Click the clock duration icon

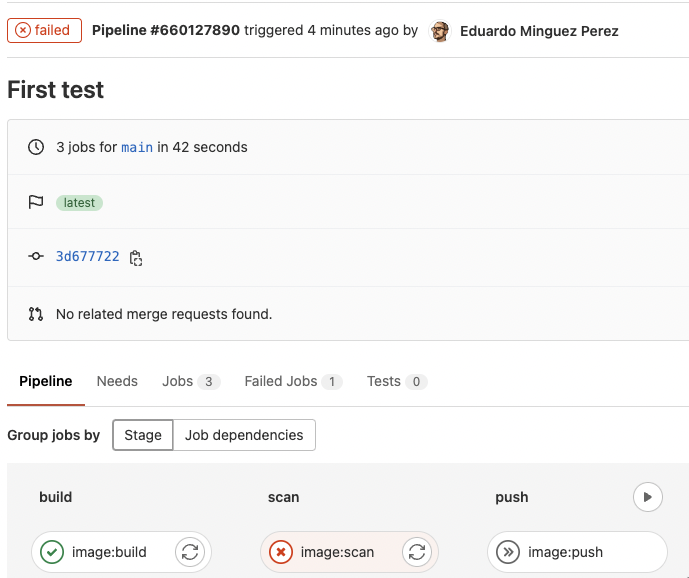pyautogui.click(x=36, y=147)
